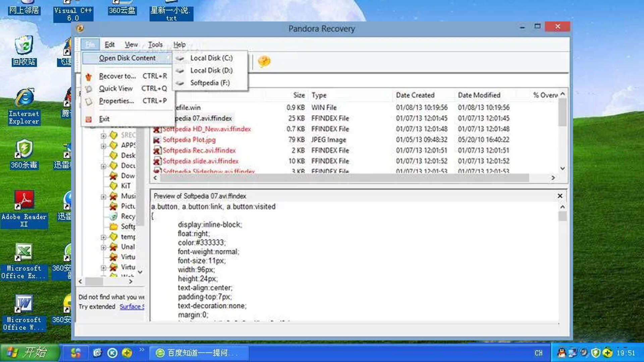Expand the APPS folder tree node

[103, 146]
